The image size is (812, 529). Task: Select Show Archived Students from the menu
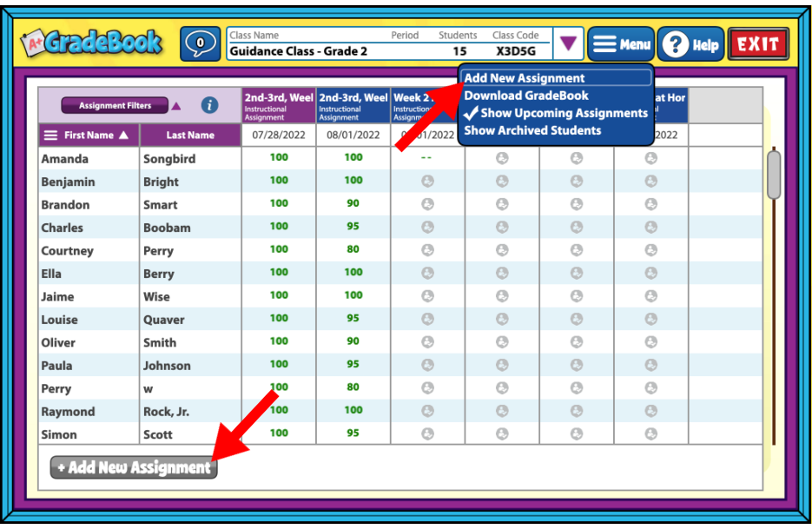coord(532,130)
